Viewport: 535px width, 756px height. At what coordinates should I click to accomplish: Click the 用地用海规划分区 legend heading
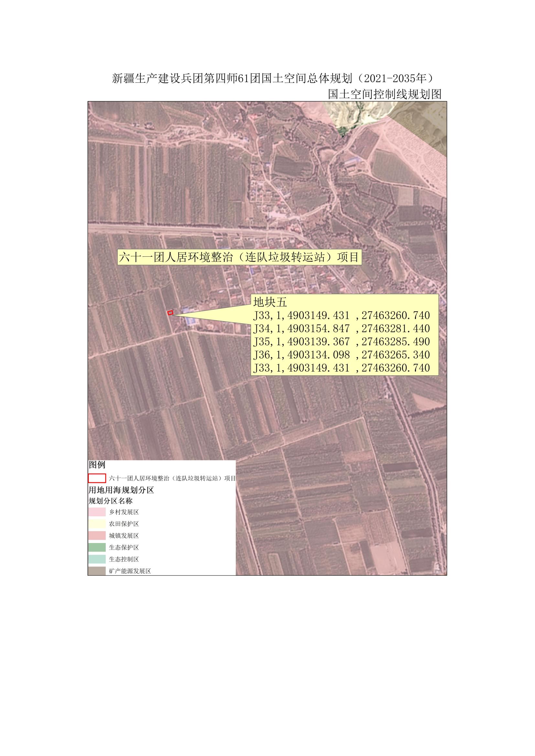tap(121, 490)
